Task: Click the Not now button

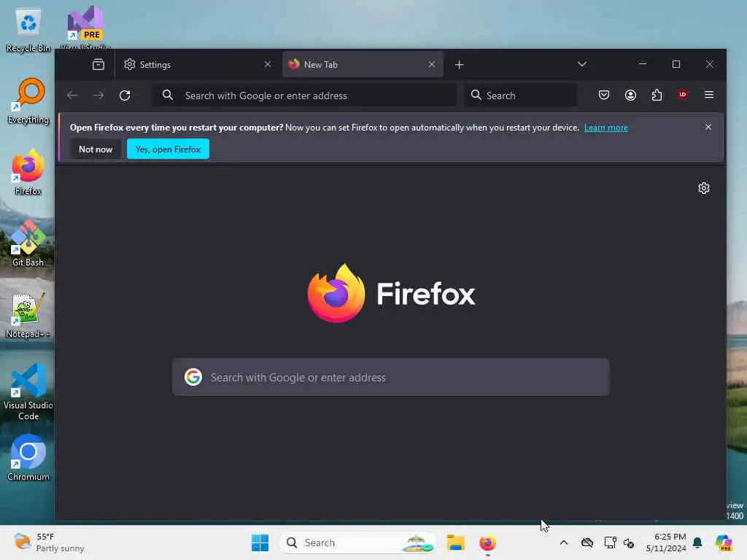Action: tap(96, 149)
